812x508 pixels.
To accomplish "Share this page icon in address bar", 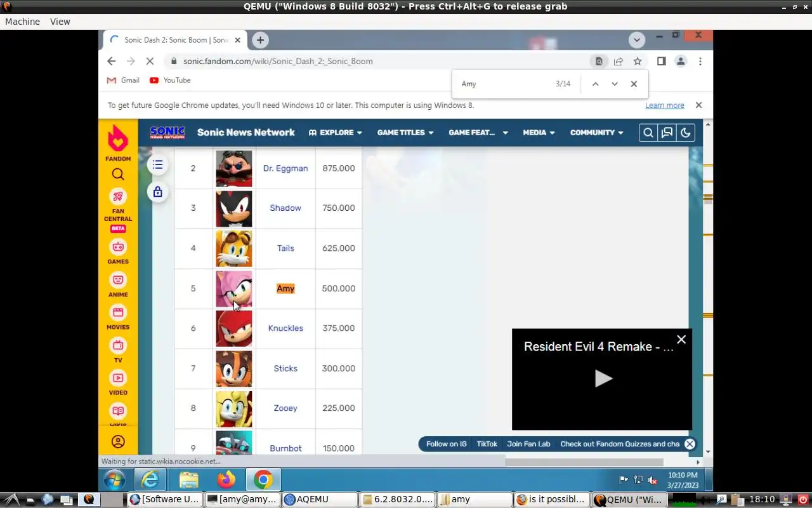I will tap(619, 61).
